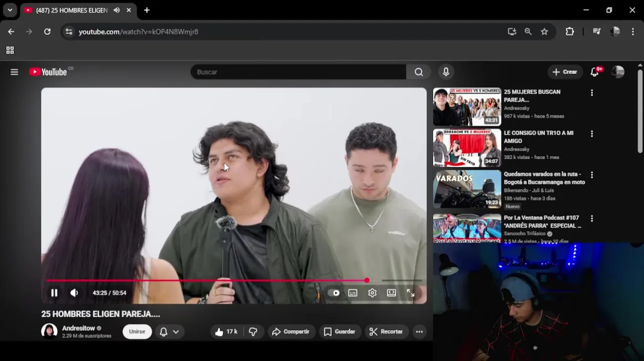Toggle subtitles in the video player
This screenshot has width=644, height=361.
point(353,293)
